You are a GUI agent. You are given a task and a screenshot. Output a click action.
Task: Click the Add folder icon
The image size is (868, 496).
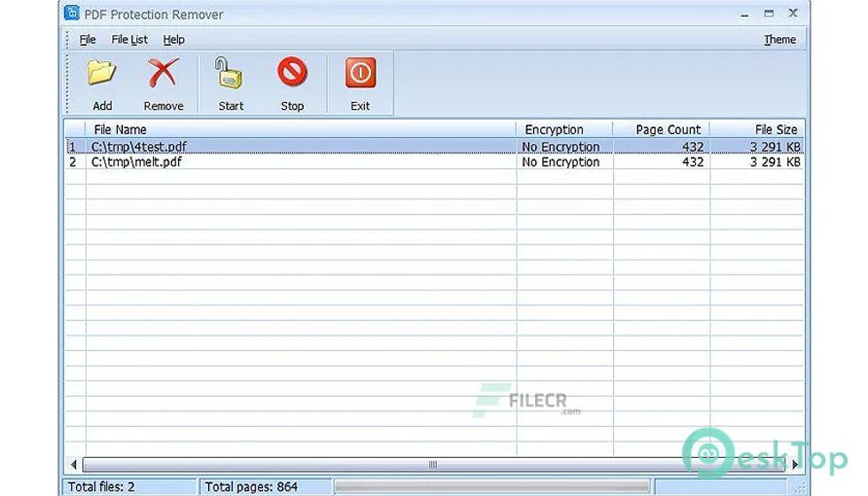102,73
